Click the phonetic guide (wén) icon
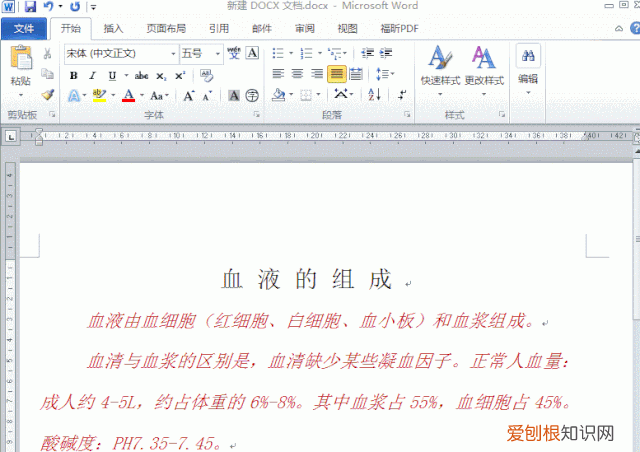The image size is (640, 452). [234, 53]
